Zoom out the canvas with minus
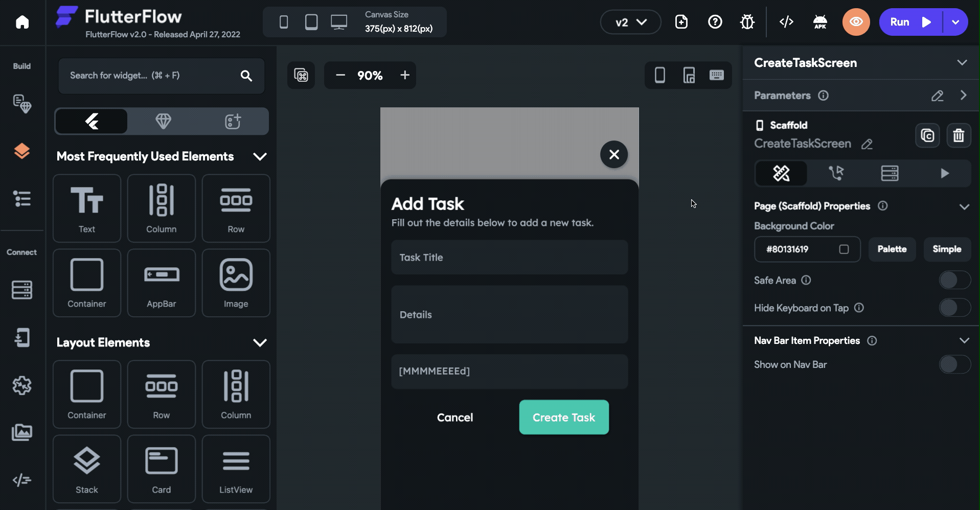Image resolution: width=980 pixels, height=510 pixels. [340, 75]
